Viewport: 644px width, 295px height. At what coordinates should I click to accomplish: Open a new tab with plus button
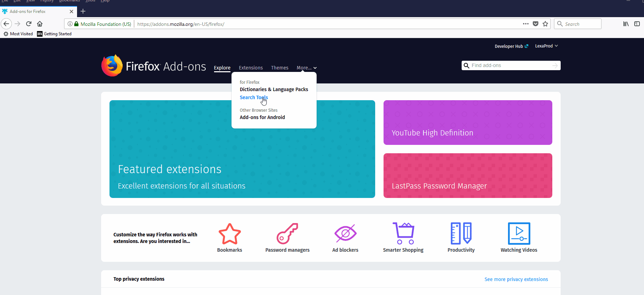click(83, 11)
